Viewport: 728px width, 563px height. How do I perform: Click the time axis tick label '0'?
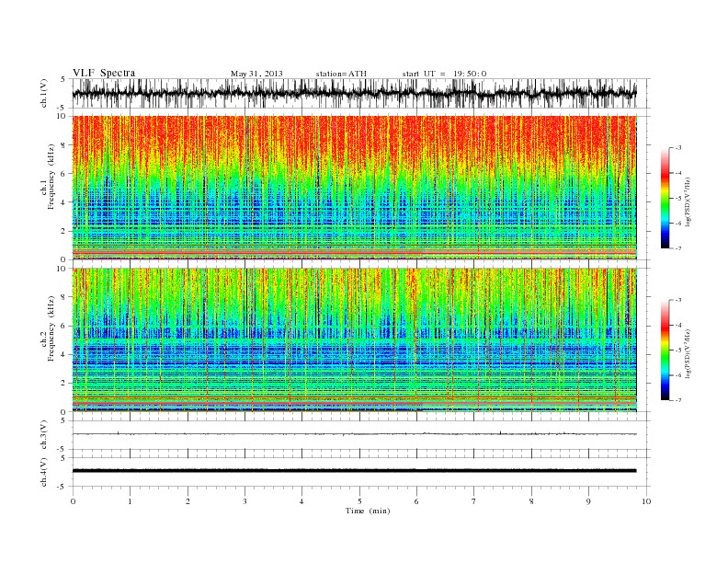(73, 501)
